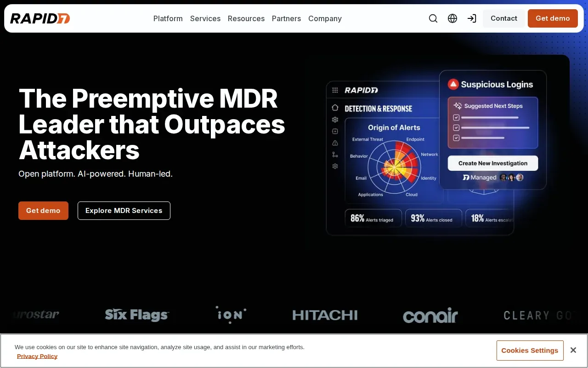Click the ION customer logo

(231, 315)
